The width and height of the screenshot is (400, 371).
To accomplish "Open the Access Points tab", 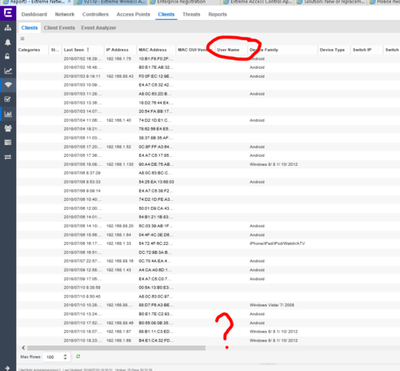I will pos(133,14).
